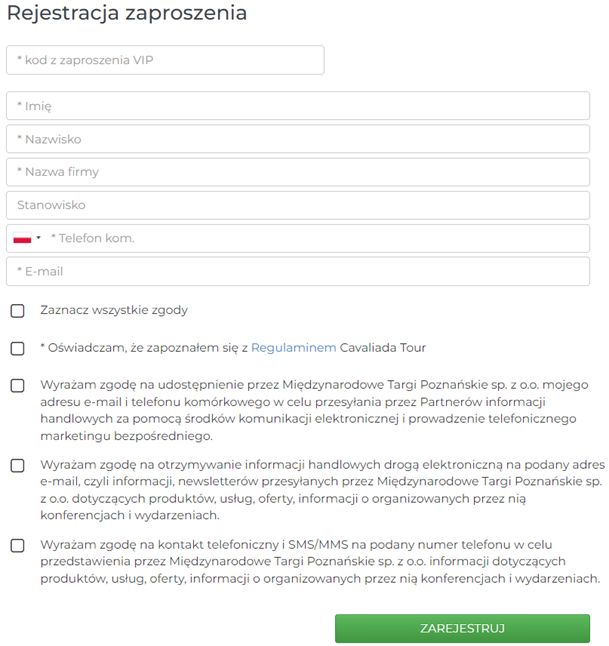Click the newsletter consent paragraph text
This screenshot has width=609, height=646.
point(323,490)
